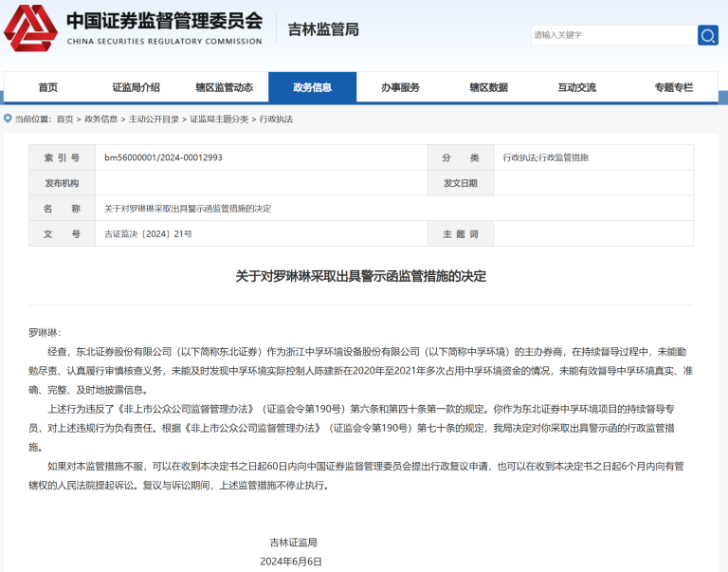Open the 证监局介绍 navigation tab
Viewport: 728px width, 572px height.
coord(136,87)
